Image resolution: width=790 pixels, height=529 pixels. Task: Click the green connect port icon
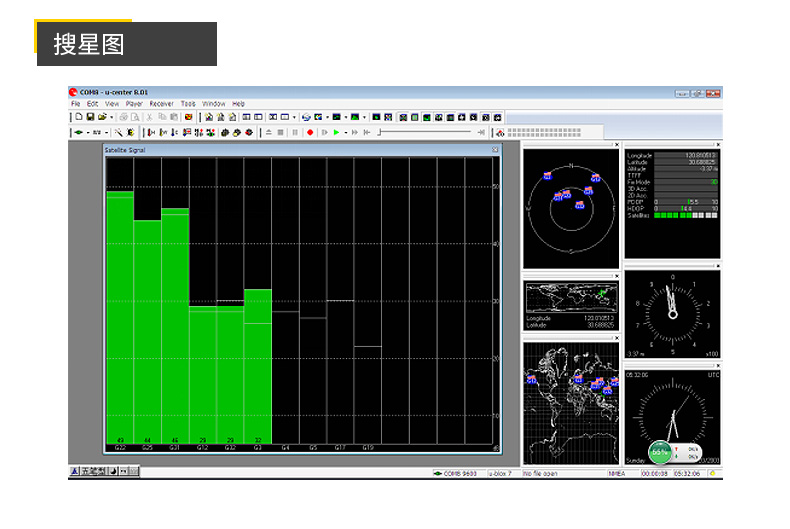tap(77, 132)
